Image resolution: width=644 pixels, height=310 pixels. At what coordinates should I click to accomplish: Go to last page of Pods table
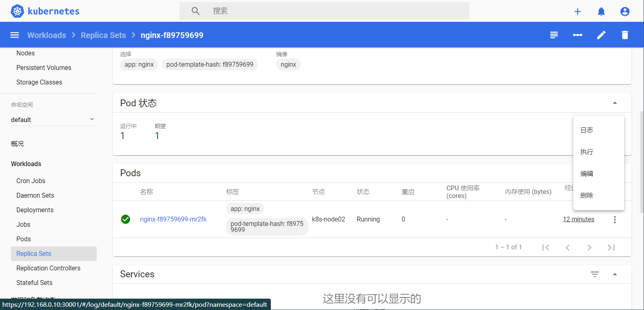click(x=611, y=247)
